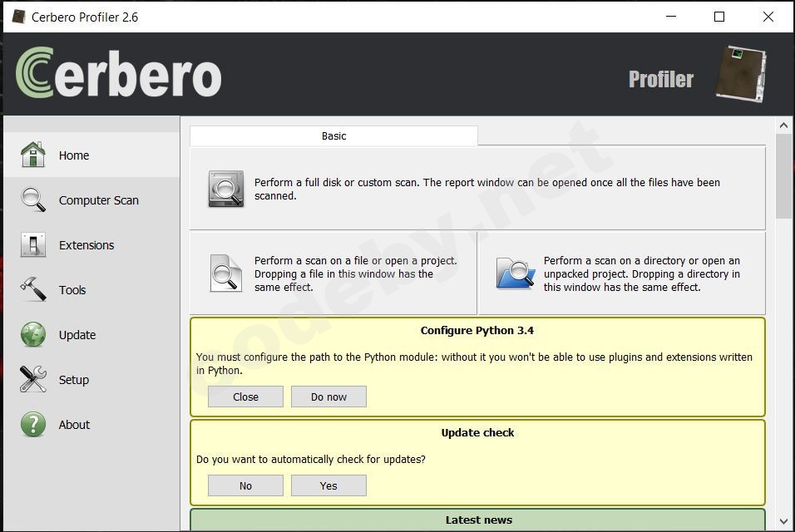Open Setup via wrench and screwdriver icon
Screen dimensions: 795x532
click(x=33, y=379)
